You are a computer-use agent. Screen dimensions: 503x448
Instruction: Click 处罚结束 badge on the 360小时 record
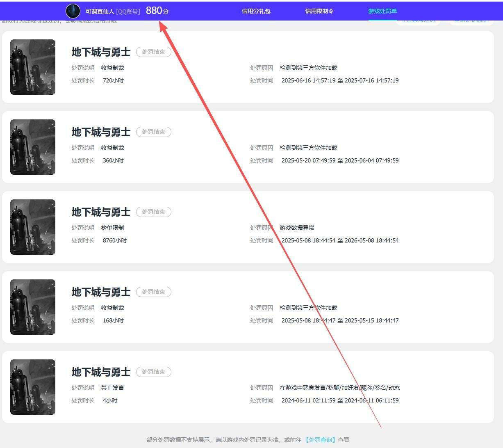(154, 132)
